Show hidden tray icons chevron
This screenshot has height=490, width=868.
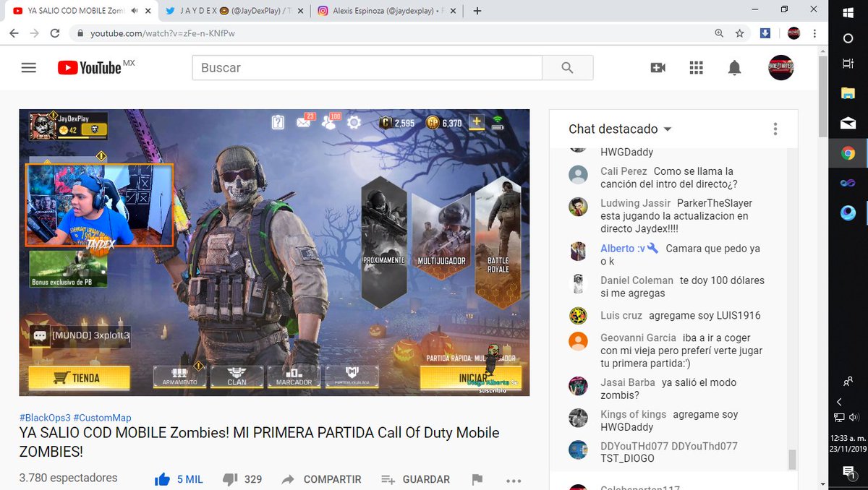click(x=839, y=402)
